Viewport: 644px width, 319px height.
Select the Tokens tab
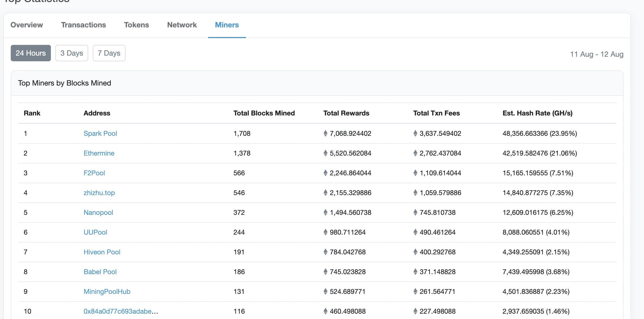[x=136, y=25]
